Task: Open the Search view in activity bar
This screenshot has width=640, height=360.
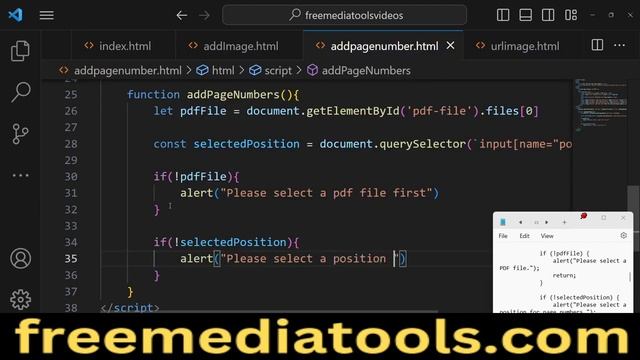Action: coord(20,92)
